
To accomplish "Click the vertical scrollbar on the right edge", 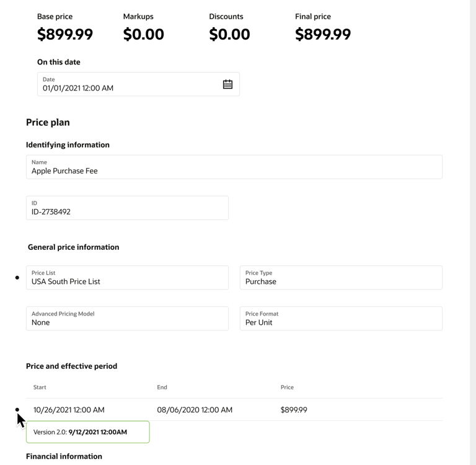I will pos(473,232).
